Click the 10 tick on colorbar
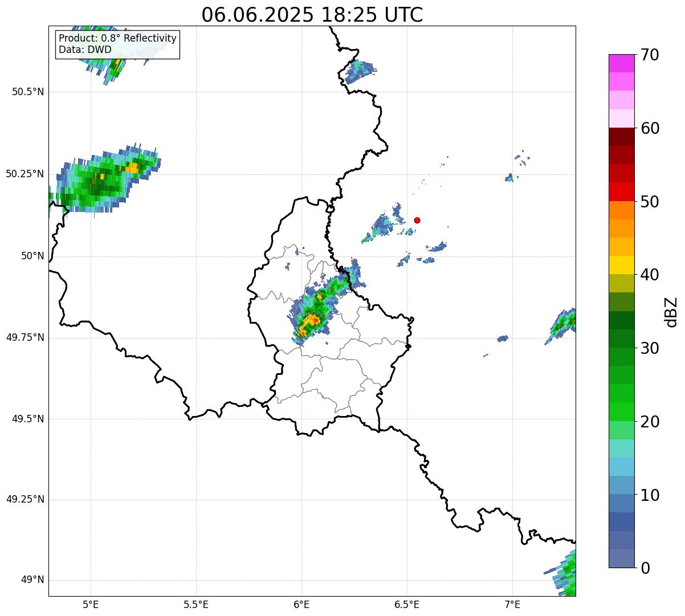The image size is (685, 616). [x=650, y=495]
